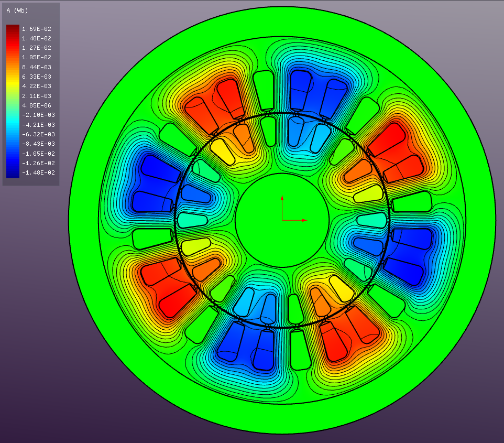Viewport: 504px width, 443px height.
Task: Click the red coordinate axes origin
Action: click(x=282, y=220)
